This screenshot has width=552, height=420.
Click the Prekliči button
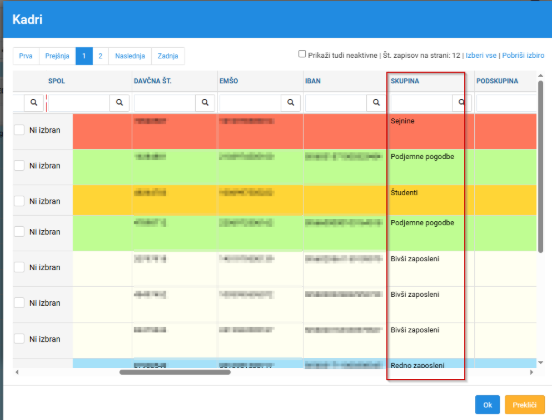(525, 405)
